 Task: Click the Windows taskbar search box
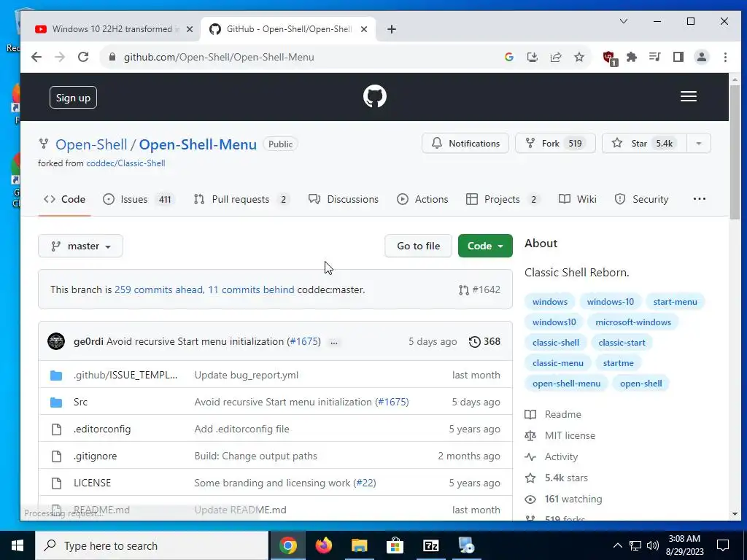click(x=152, y=545)
